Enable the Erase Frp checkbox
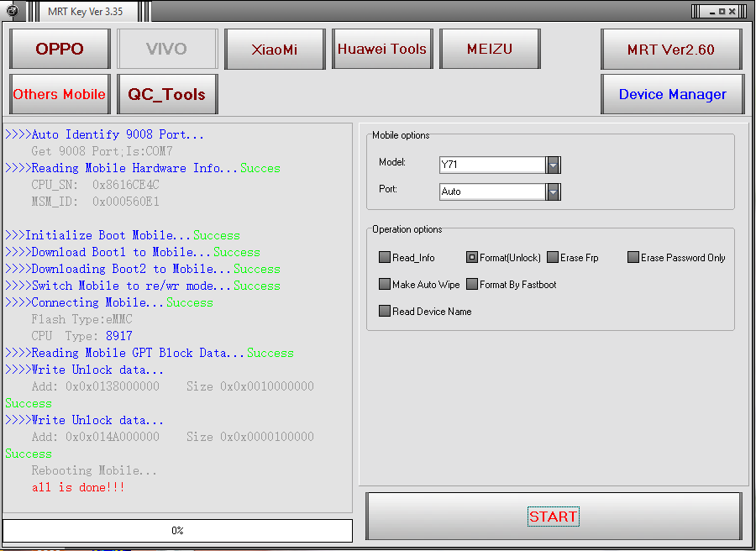Viewport: 756px width, 551px height. pos(553,257)
